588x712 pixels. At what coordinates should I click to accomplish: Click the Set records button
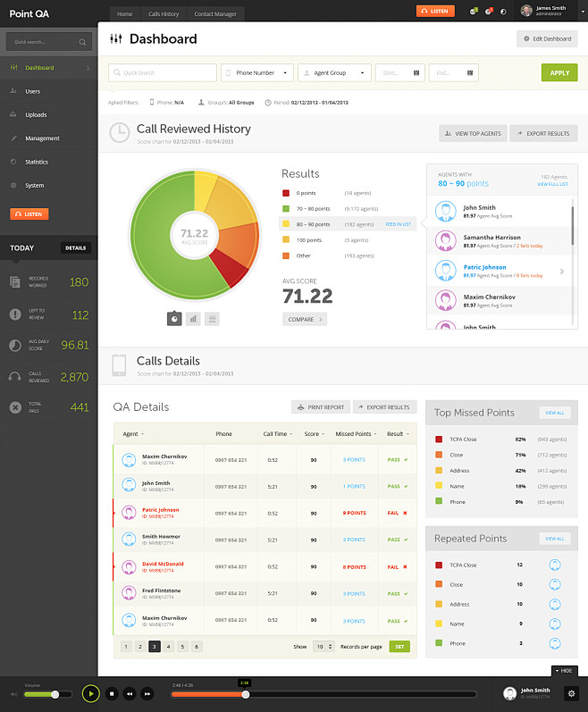tap(399, 647)
